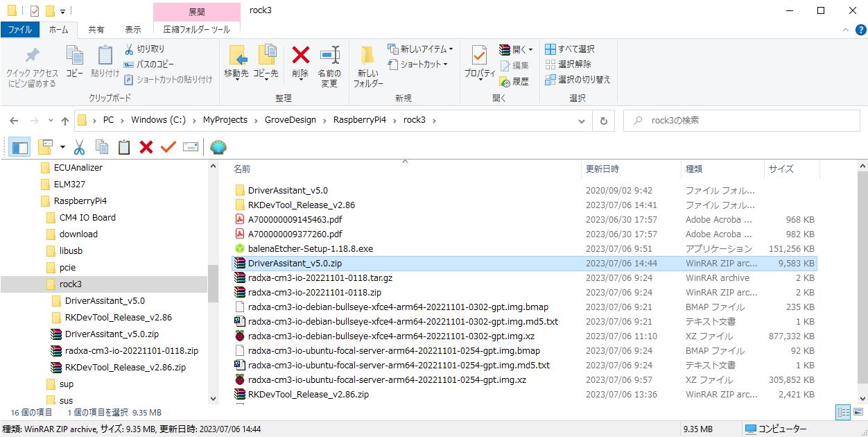Select radxa-cm3-io-20221101-0118.tar.gz file
The width and height of the screenshot is (868, 437).
click(320, 277)
